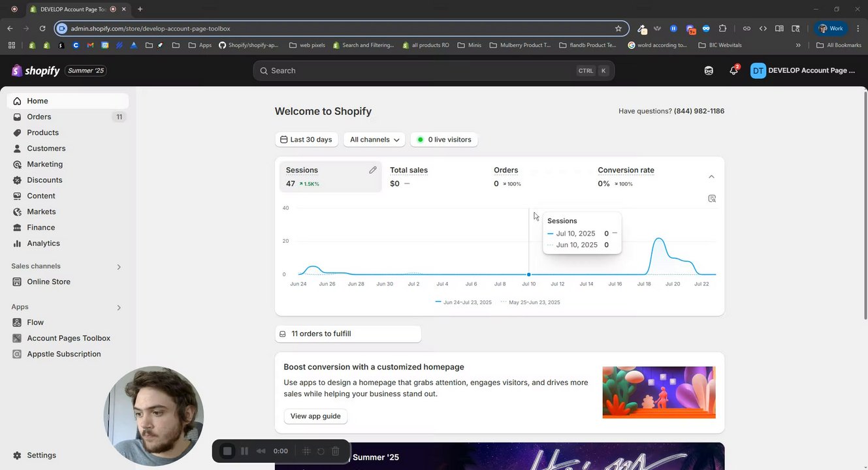Screen dimensions: 868x470
Task: Click the customized homepage illustration thumbnail
Action: click(659, 392)
